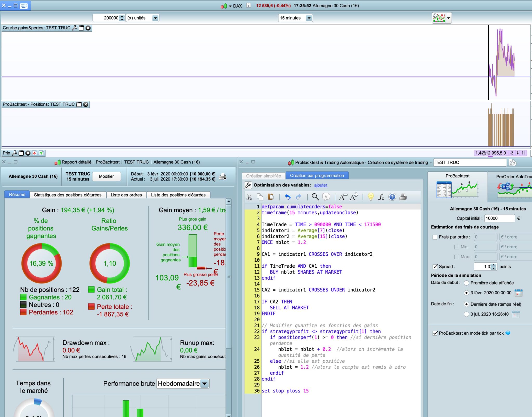Switch to Liste des ordres tab
This screenshot has height=417, width=532.
pyautogui.click(x=126, y=195)
